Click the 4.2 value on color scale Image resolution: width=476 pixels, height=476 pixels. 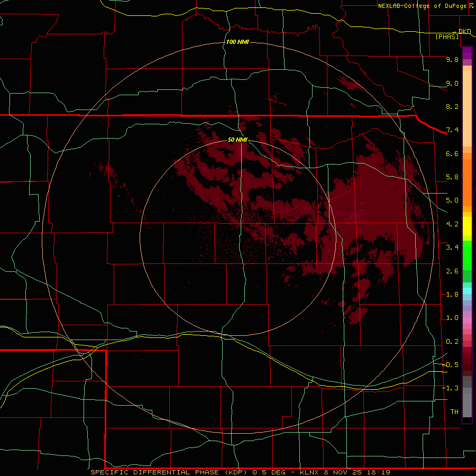[x=452, y=224]
